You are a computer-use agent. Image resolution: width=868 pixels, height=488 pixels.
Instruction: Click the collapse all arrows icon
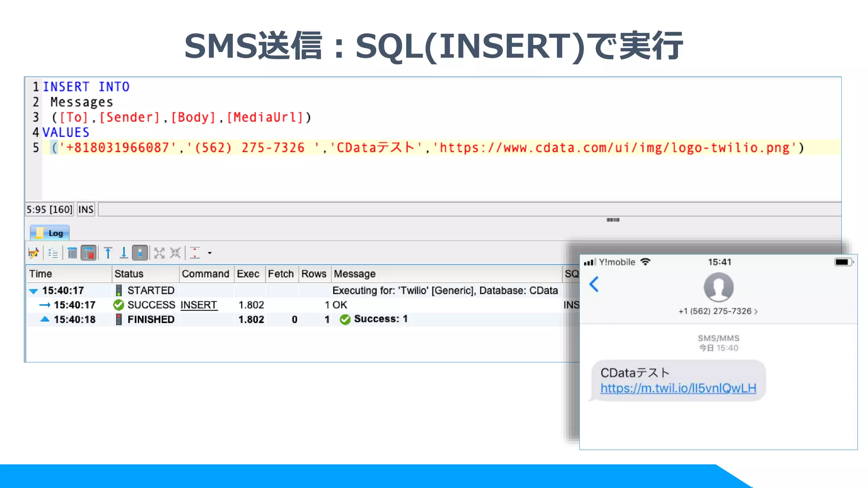(x=175, y=253)
